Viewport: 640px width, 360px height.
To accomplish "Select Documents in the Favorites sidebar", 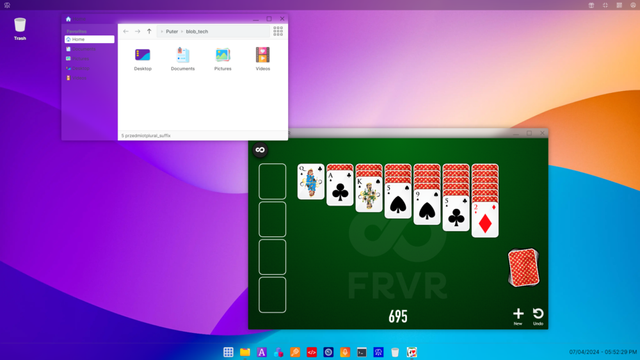I will (x=89, y=49).
